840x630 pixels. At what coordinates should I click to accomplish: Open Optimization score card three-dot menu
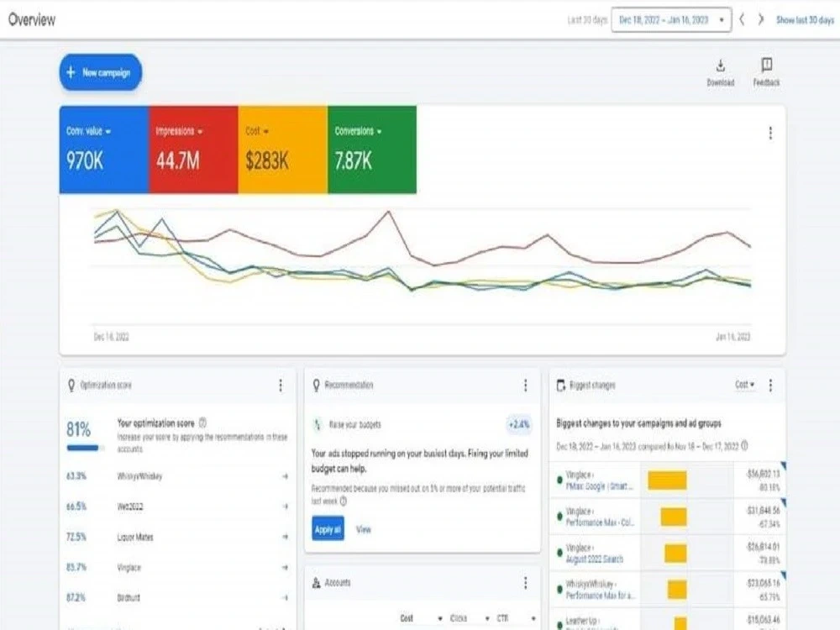(281, 386)
